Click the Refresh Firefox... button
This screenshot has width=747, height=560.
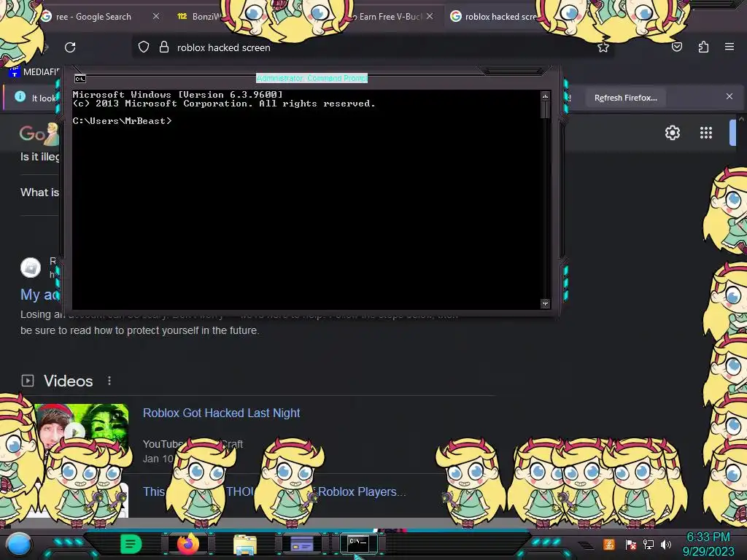pos(625,98)
